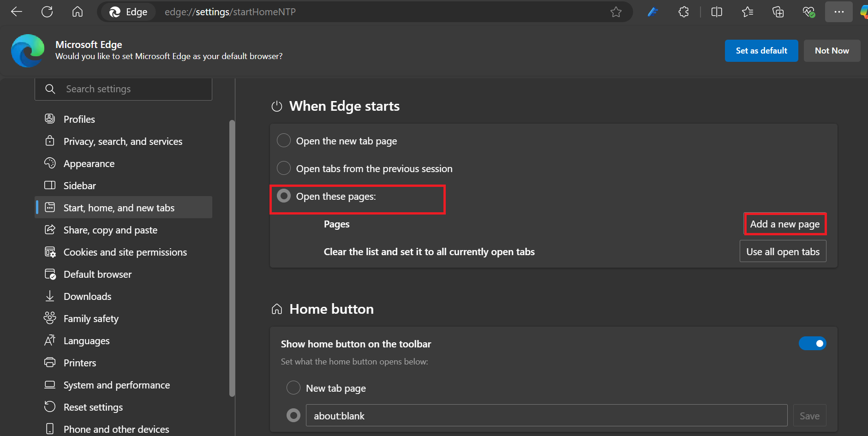Click the Downloads arrow icon
Viewport: 868px width, 436px height.
click(x=50, y=296)
